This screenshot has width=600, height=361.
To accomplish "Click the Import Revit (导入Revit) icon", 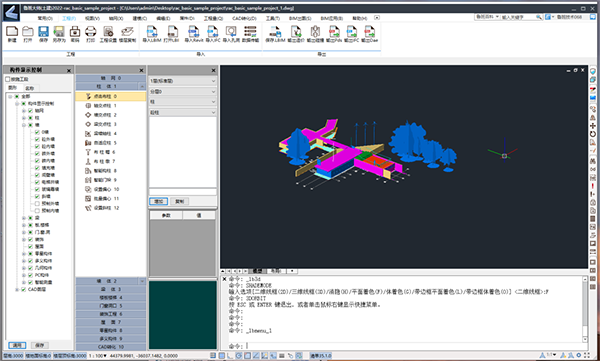I will pos(194,32).
